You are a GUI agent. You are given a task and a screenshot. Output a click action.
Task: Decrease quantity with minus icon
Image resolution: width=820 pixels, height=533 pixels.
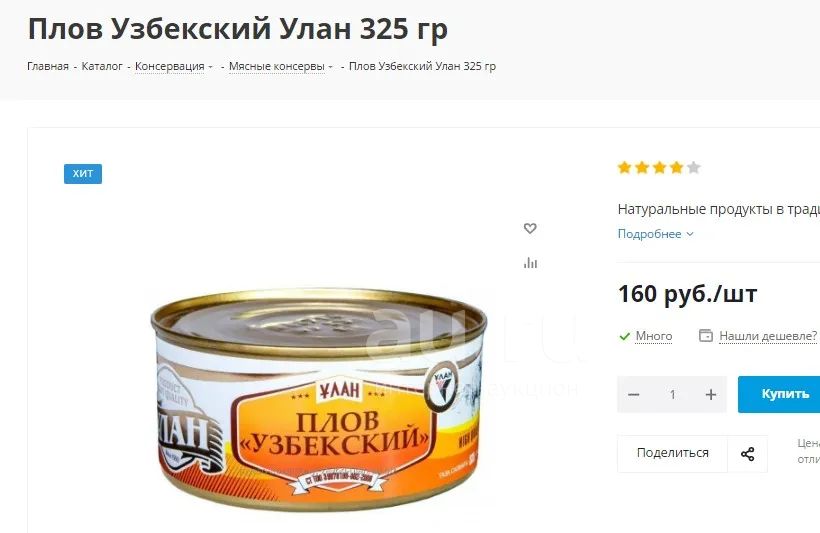(x=633, y=394)
